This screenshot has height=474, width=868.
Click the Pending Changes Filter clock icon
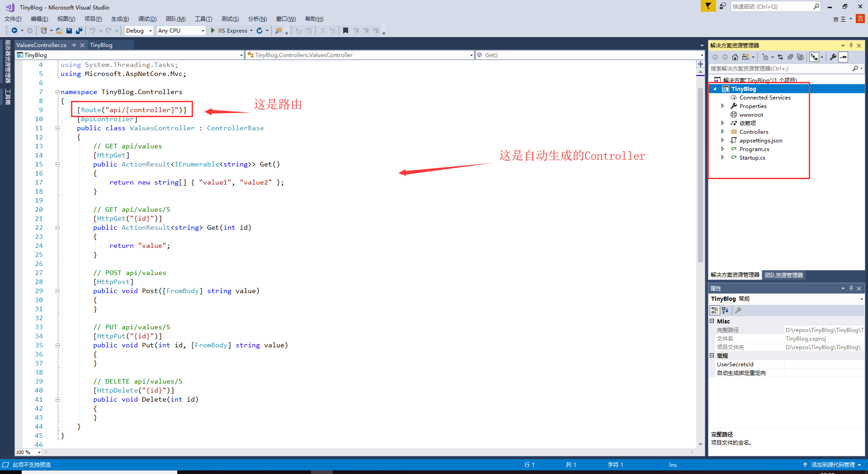(765, 57)
